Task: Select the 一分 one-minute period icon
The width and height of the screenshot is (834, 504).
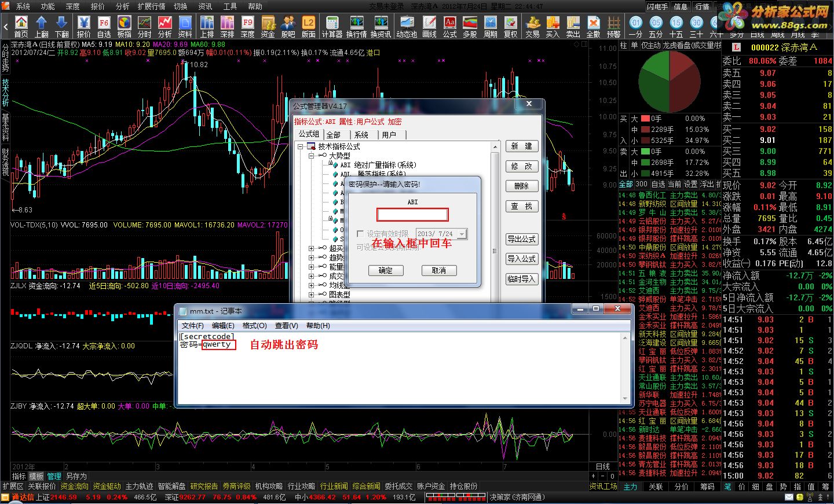Action: point(636,27)
